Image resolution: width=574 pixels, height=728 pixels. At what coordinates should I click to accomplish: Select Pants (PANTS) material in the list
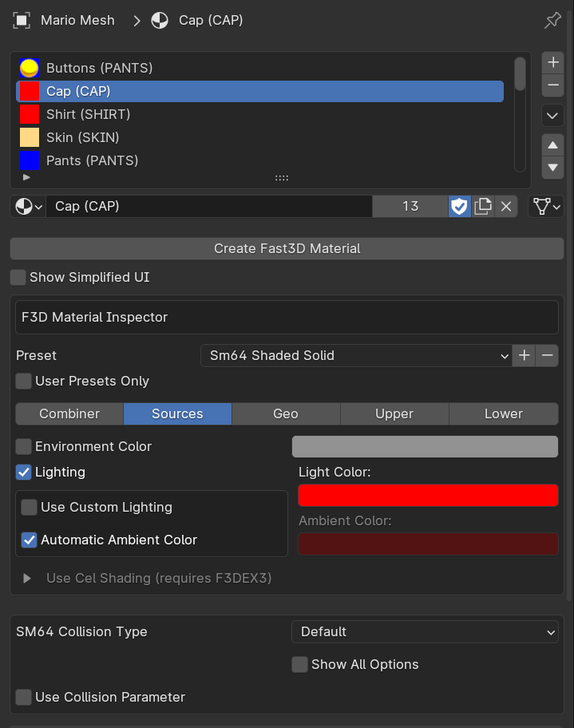[x=259, y=160]
